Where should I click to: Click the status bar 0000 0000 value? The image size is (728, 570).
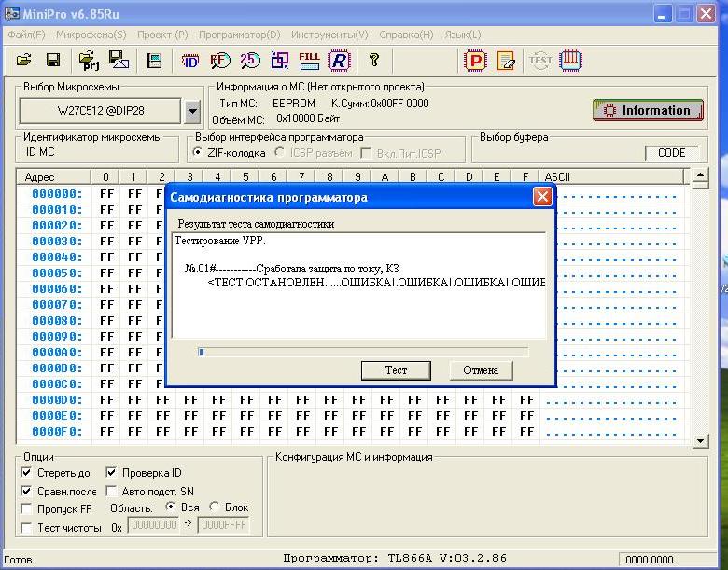(x=649, y=560)
